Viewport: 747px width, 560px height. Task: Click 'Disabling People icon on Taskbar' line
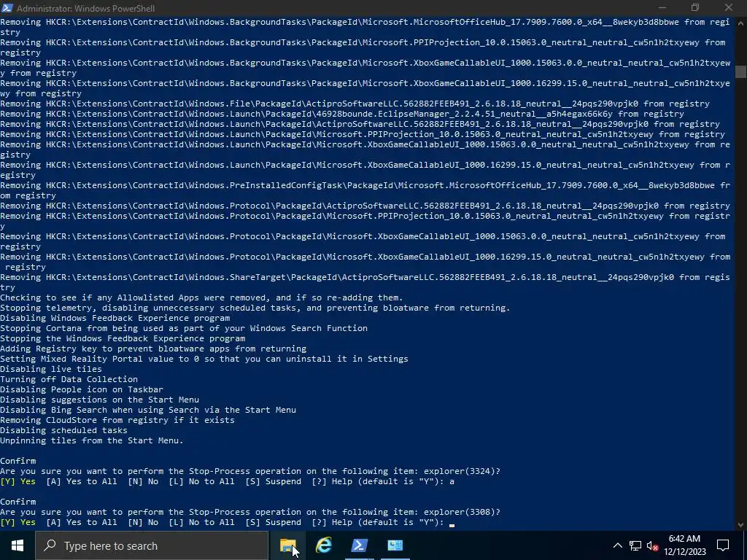[82, 389]
